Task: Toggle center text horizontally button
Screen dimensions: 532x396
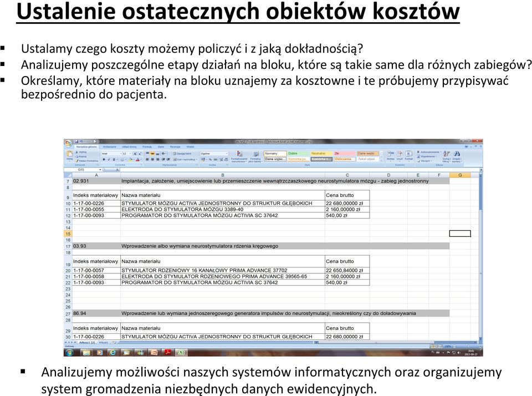Action: [152, 159]
